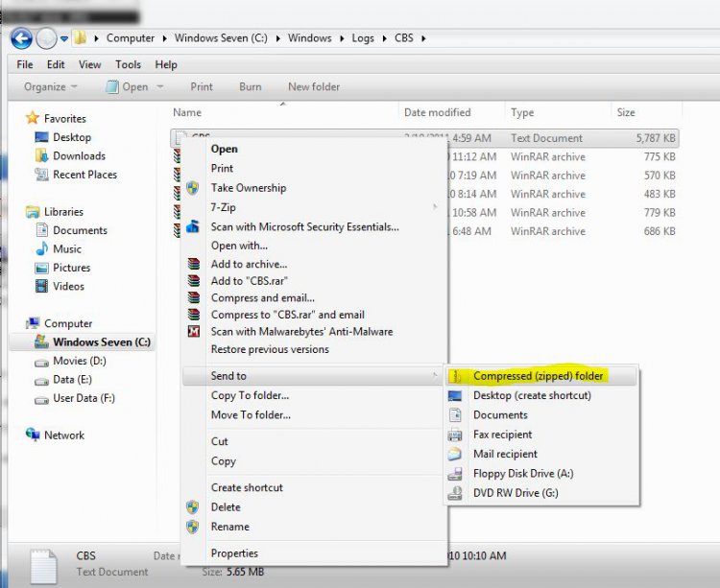
Task: Open Downloads in Favorites
Action: click(79, 156)
